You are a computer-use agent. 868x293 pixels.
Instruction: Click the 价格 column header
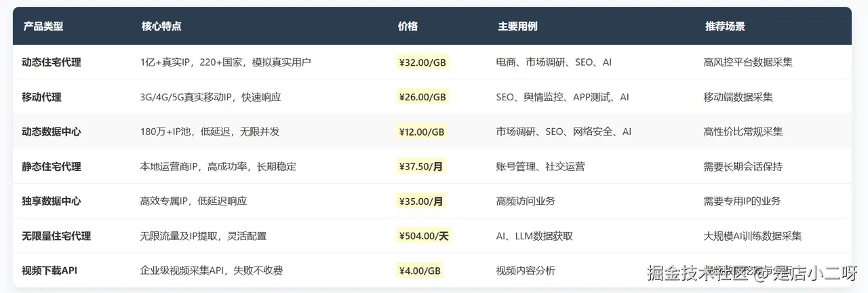click(x=408, y=26)
